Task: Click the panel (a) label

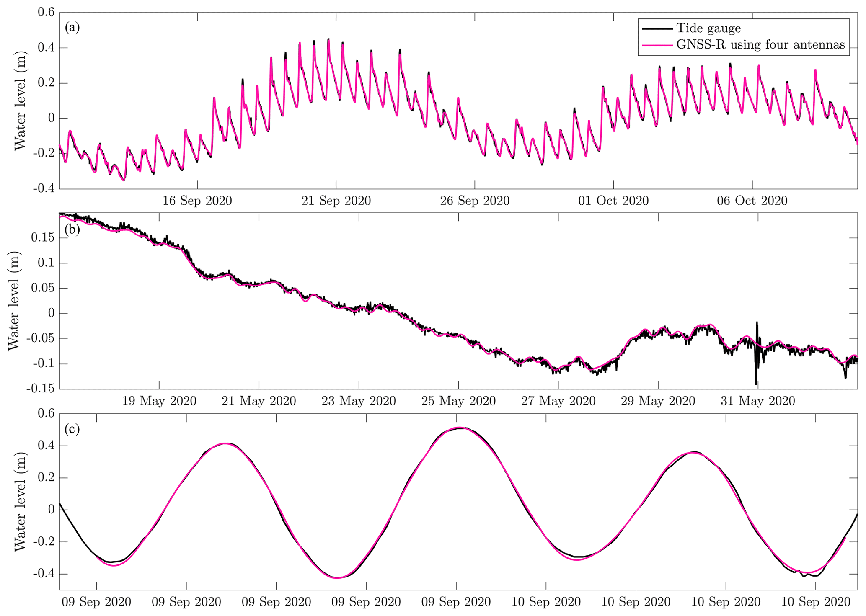Action: tap(72, 28)
